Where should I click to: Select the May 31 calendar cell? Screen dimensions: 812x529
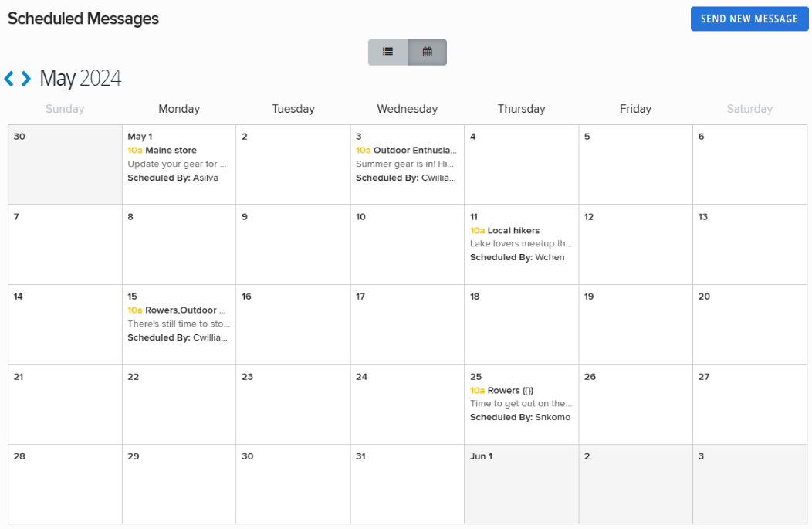[x=407, y=483]
